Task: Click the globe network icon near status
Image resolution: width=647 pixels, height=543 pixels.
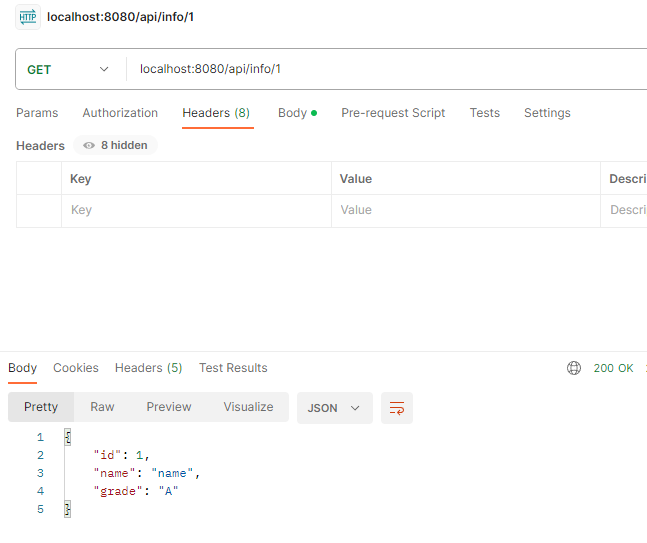Action: tap(574, 368)
